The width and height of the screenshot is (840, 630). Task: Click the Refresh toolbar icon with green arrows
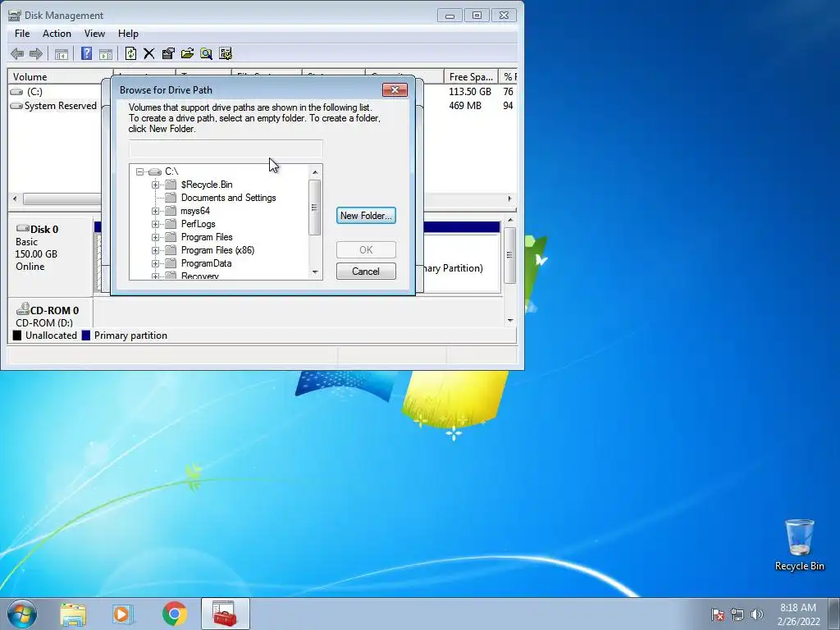tap(130, 53)
